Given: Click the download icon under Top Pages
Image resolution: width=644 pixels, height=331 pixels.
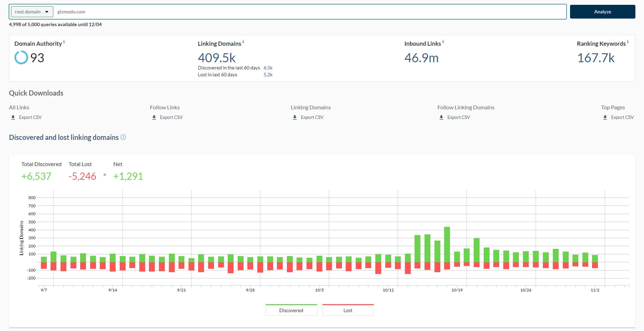Looking at the screenshot, I should click(605, 117).
